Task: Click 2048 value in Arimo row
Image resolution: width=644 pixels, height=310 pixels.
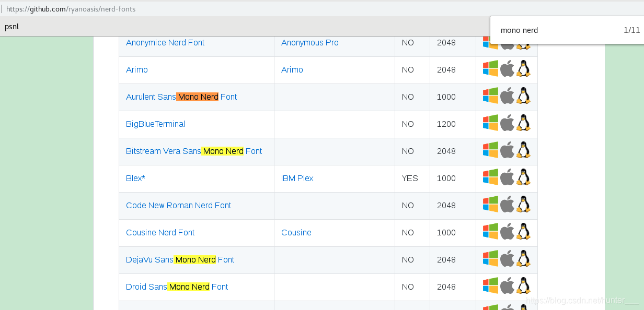Action: 446,70
